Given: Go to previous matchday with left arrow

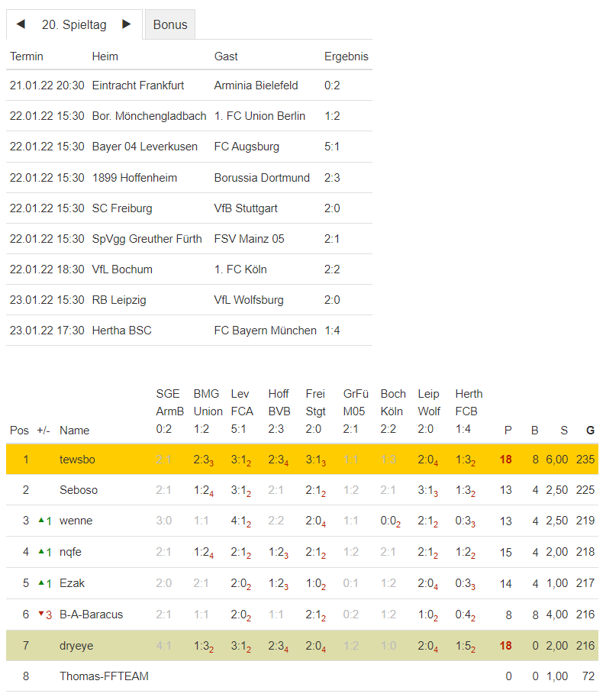Looking at the screenshot, I should [21, 24].
